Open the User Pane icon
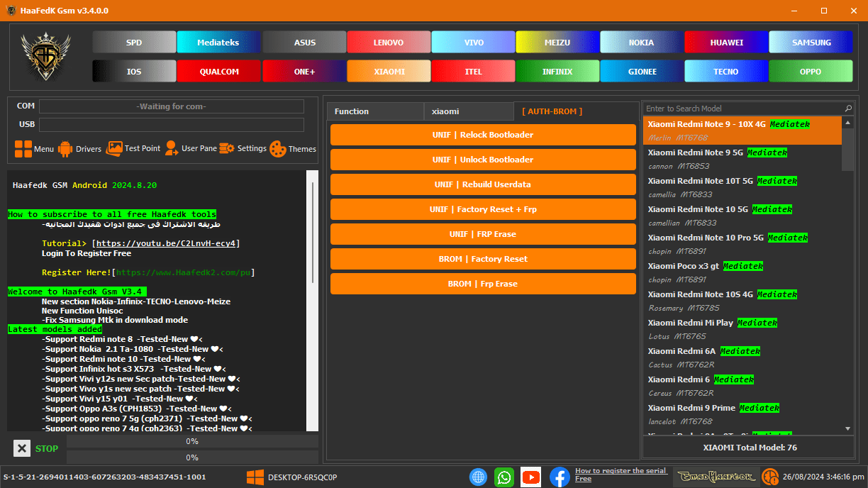Screen dimensions: 868x488 [171, 148]
